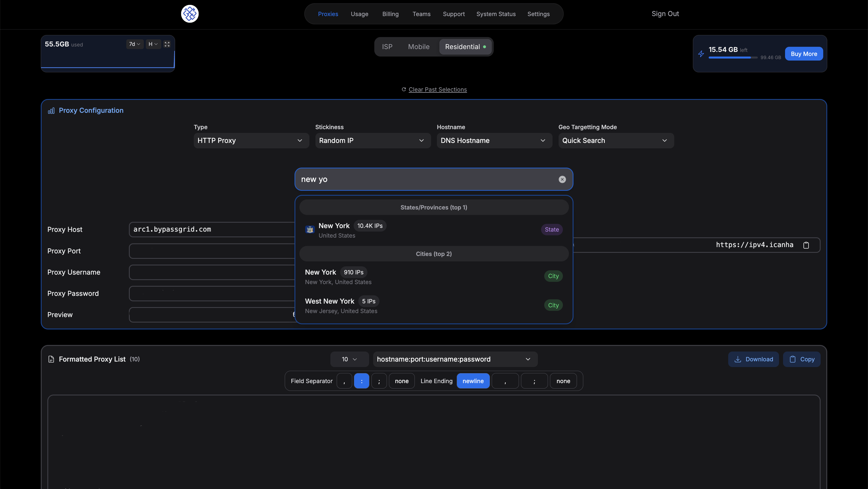Click the refresh icon beside Clear Past Selections
Viewport: 868px width, 489px height.
click(404, 90)
